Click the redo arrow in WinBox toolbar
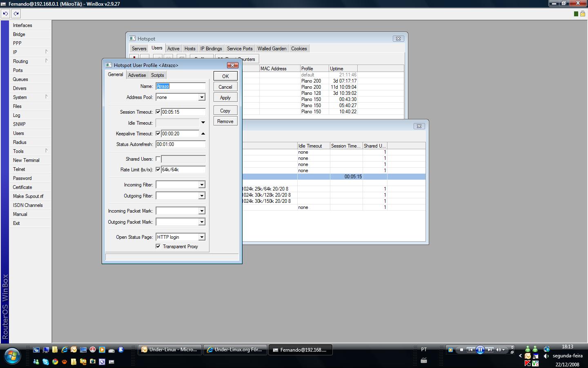 coord(16,13)
